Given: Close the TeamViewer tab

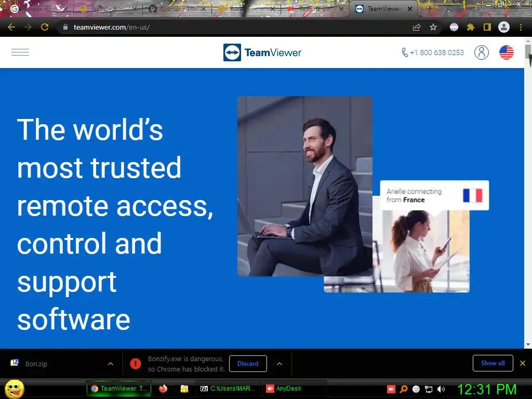Looking at the screenshot, I should 410,9.
